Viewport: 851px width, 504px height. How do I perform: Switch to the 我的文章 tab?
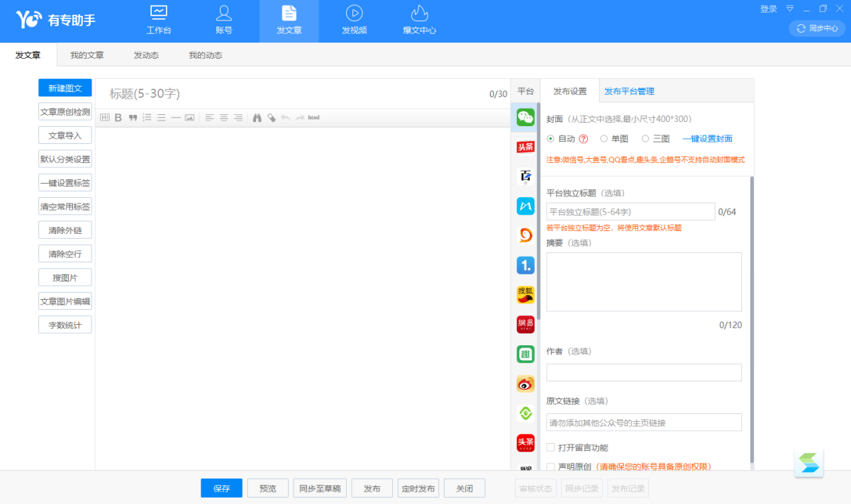[x=87, y=55]
